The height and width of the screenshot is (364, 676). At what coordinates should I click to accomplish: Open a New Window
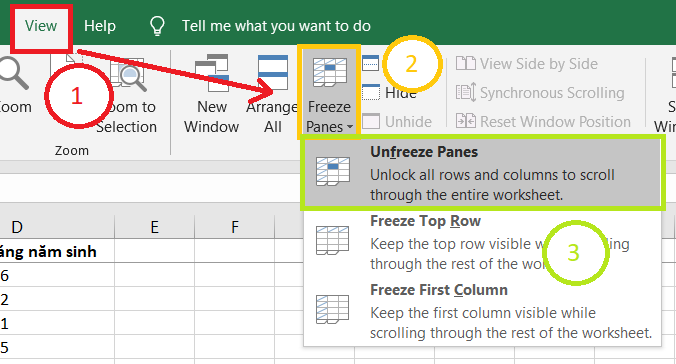(x=211, y=73)
